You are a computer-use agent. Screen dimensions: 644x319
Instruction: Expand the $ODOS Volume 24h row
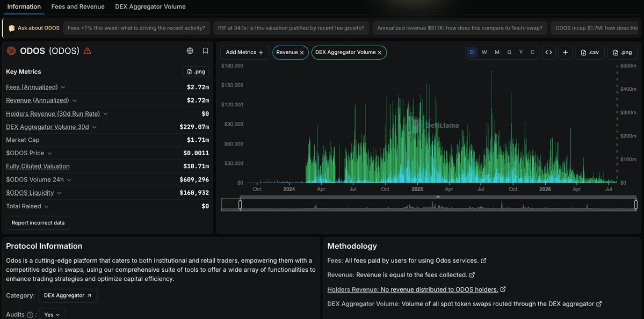69,180
